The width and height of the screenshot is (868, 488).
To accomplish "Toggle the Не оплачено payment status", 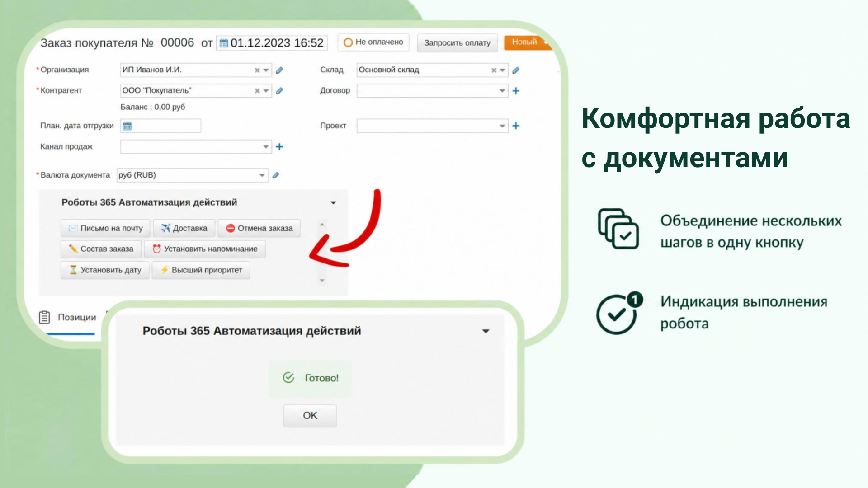I will coord(373,42).
